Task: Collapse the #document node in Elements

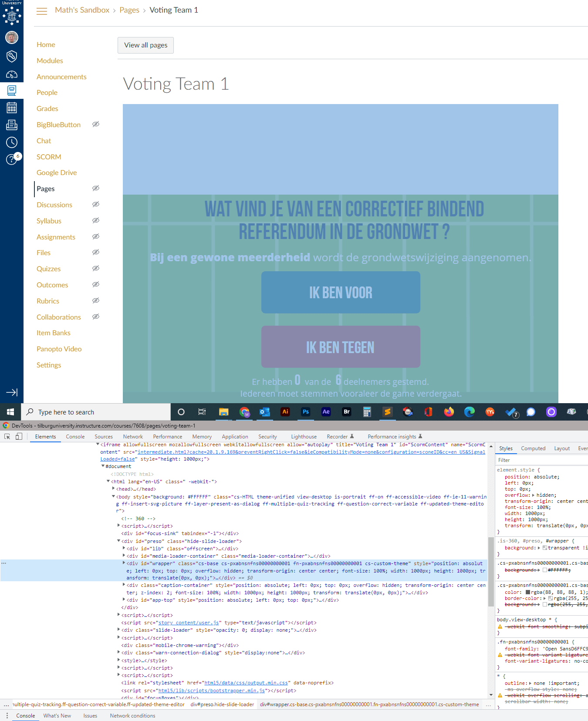Action: (103, 466)
